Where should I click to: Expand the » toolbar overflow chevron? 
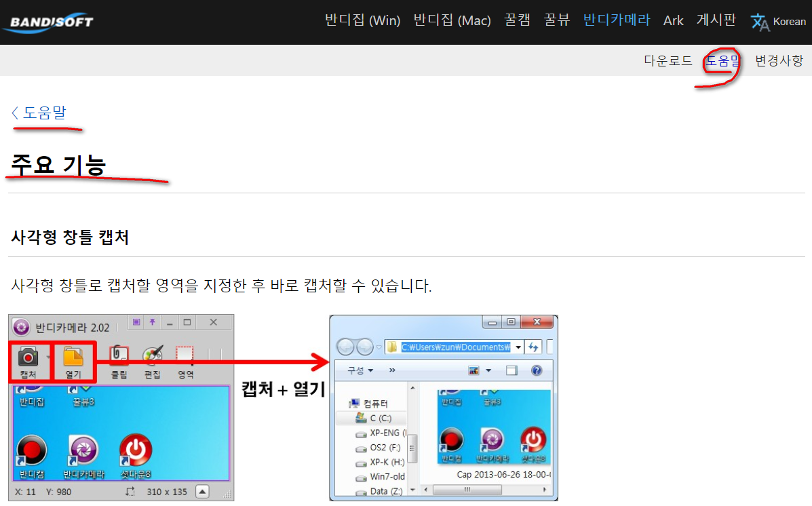point(392,370)
